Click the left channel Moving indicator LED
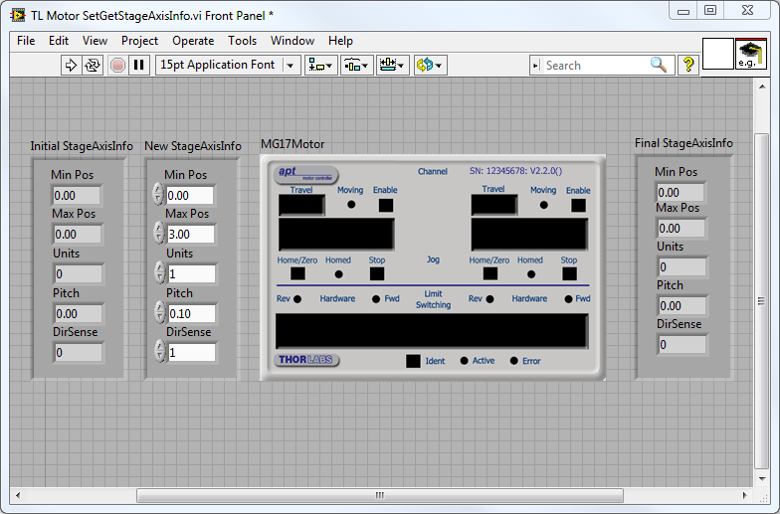The image size is (780, 514). point(351,205)
